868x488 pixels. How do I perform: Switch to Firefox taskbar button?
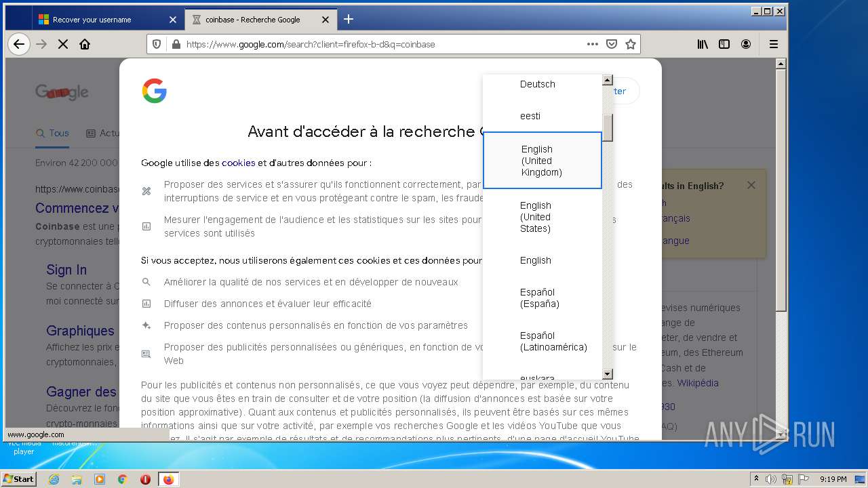pyautogui.click(x=169, y=479)
